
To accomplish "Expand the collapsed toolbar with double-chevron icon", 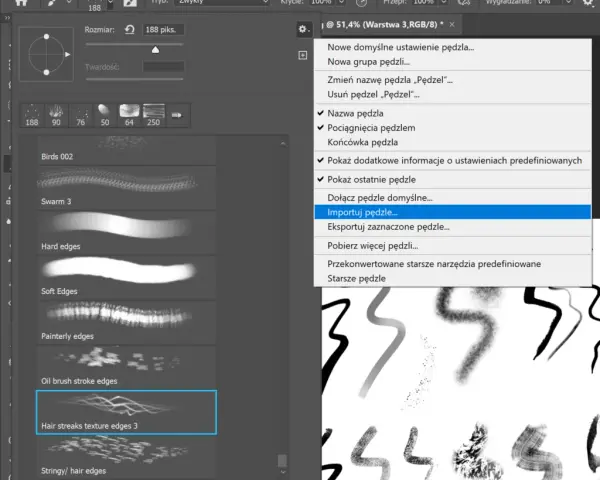I will pos(7,18).
